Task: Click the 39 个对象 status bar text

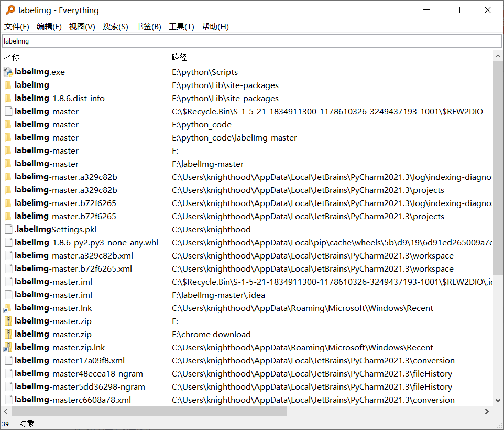Action: pos(18,424)
